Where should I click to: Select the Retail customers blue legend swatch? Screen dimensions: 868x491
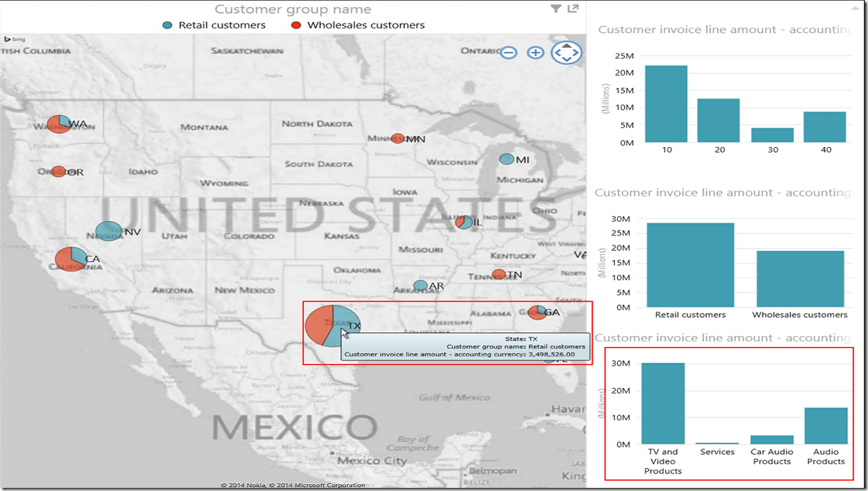click(x=167, y=25)
